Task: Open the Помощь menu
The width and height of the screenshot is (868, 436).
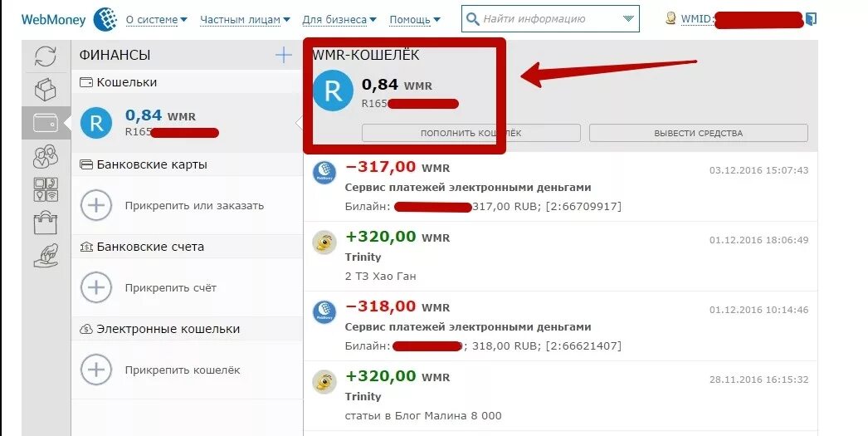Action: 415,20
